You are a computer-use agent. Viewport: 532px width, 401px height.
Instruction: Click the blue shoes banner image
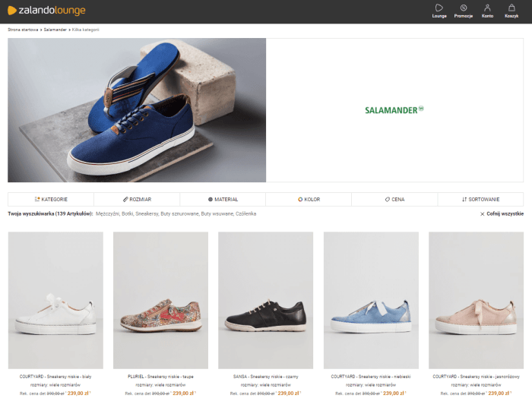137,110
